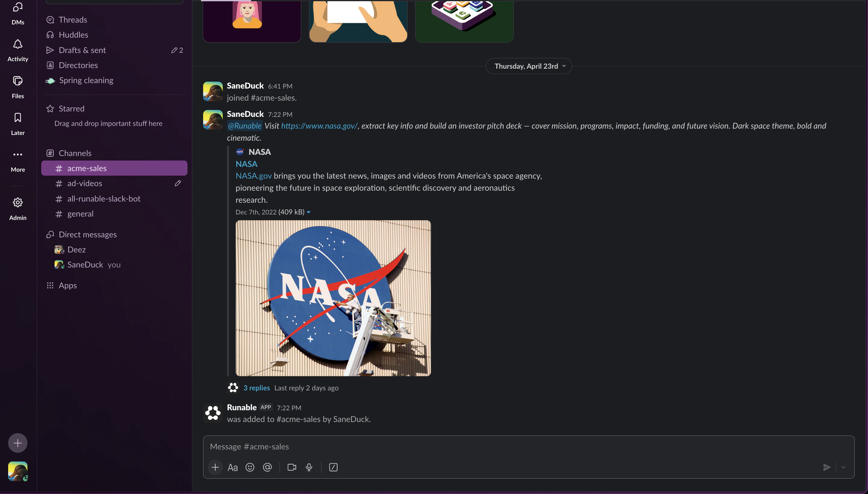
Task: Focus the Message #acme-sales input field
Action: 529,446
